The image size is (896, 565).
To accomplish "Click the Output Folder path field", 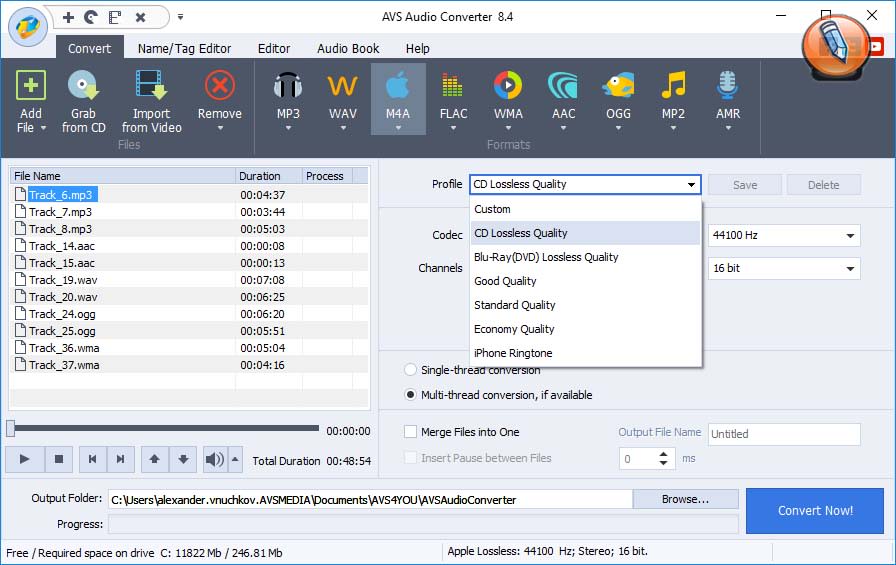I will (x=370, y=500).
